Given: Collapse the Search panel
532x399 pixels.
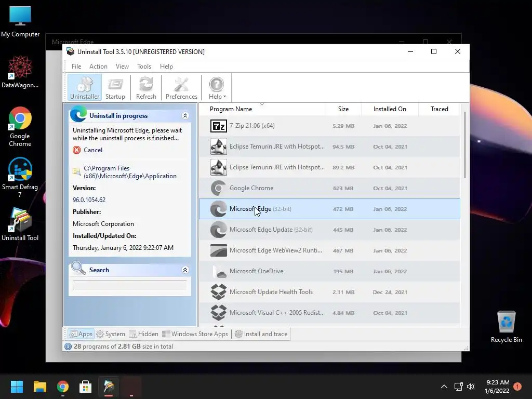Looking at the screenshot, I should click(185, 270).
